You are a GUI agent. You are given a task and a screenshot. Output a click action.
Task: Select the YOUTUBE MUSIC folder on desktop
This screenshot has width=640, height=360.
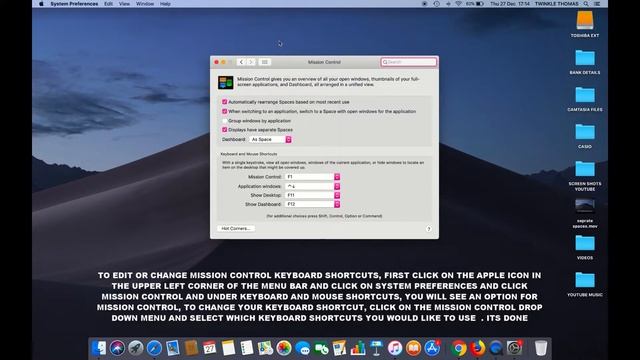585,284
